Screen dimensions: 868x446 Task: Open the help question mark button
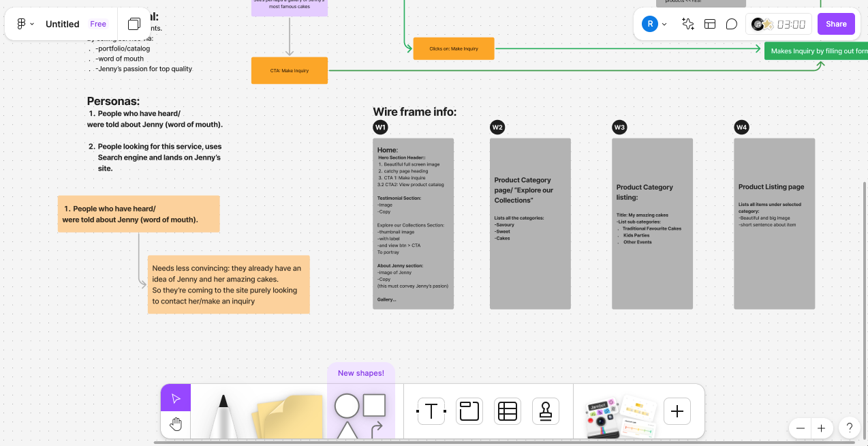[x=849, y=428]
